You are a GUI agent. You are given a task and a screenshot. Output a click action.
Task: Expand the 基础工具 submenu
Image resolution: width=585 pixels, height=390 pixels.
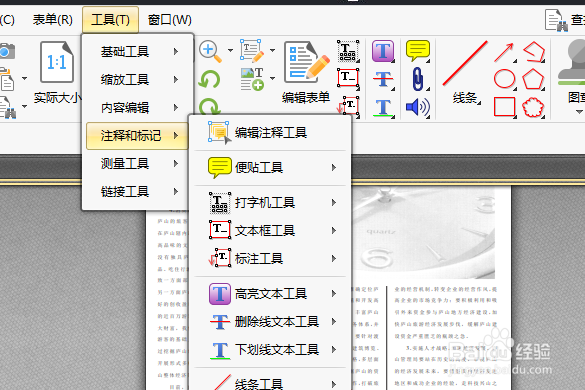pyautogui.click(x=137, y=52)
